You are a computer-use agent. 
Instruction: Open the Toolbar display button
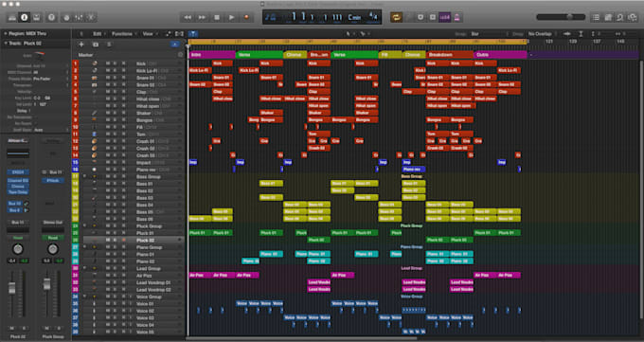point(37,17)
